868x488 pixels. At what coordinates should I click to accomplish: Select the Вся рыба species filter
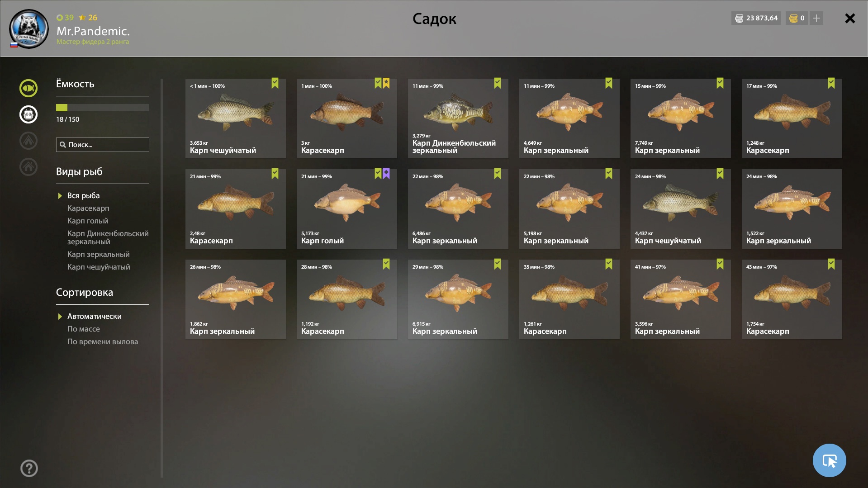(83, 195)
